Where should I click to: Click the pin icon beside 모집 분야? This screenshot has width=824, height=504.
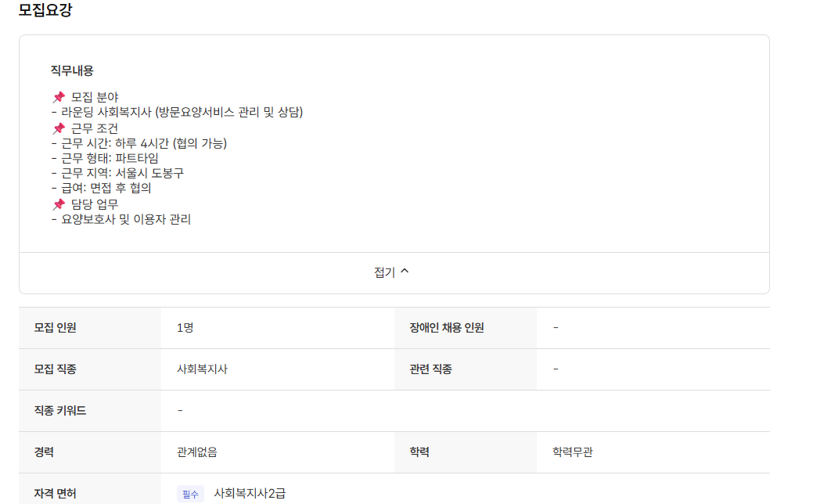click(58, 98)
